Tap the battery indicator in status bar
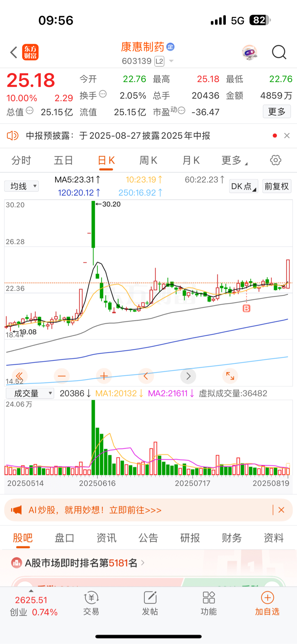Viewport: 297px width, 644px height. point(260,20)
